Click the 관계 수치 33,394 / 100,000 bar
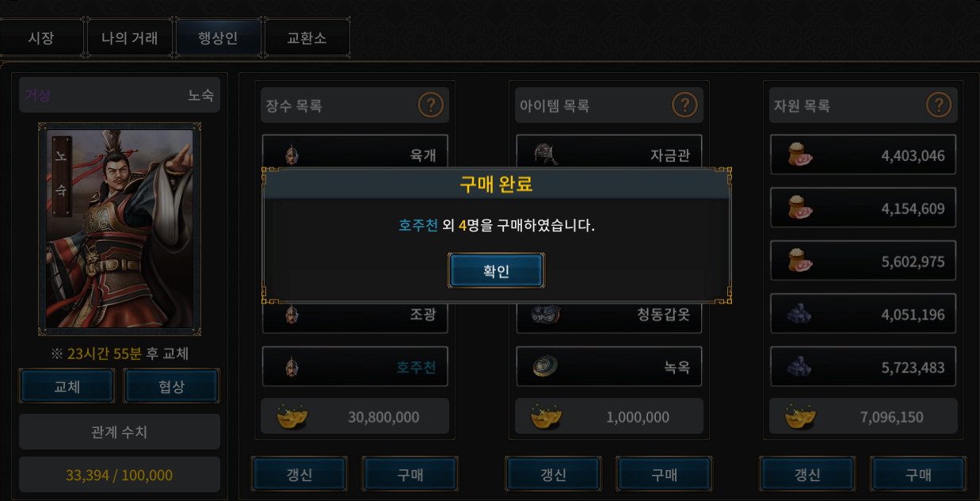 point(120,475)
